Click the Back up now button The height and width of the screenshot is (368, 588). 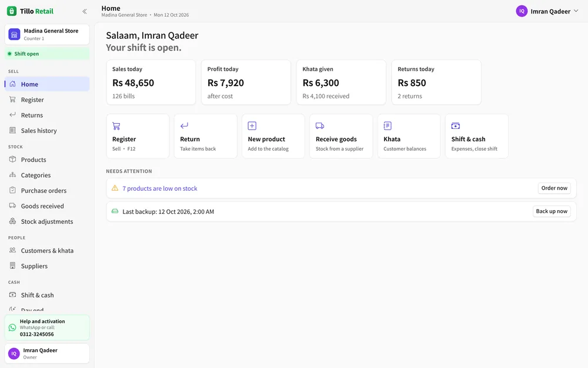[552, 211]
